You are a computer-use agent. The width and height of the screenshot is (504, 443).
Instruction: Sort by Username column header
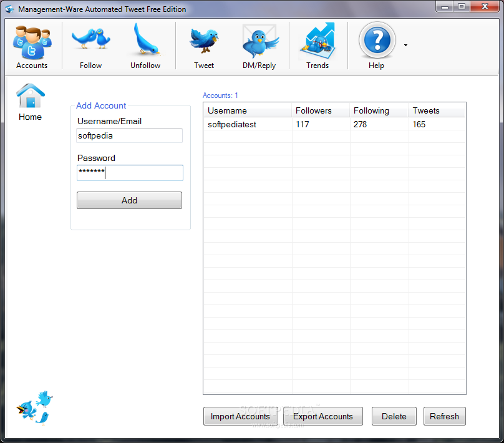[248, 110]
